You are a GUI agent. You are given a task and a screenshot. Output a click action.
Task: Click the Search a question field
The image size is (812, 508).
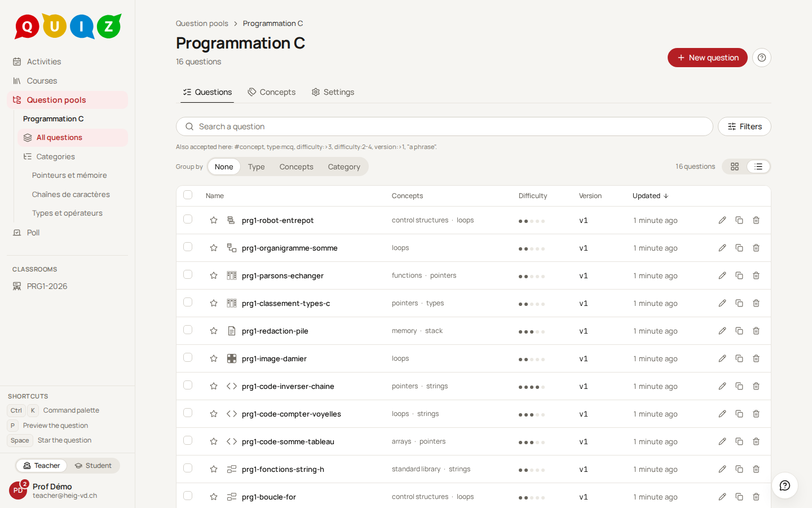pyautogui.click(x=444, y=126)
